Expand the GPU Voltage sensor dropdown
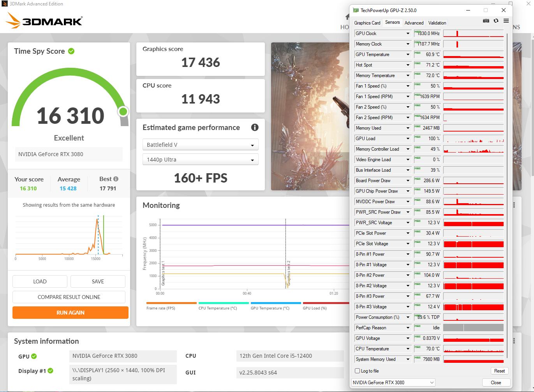534x392 pixels. point(408,338)
